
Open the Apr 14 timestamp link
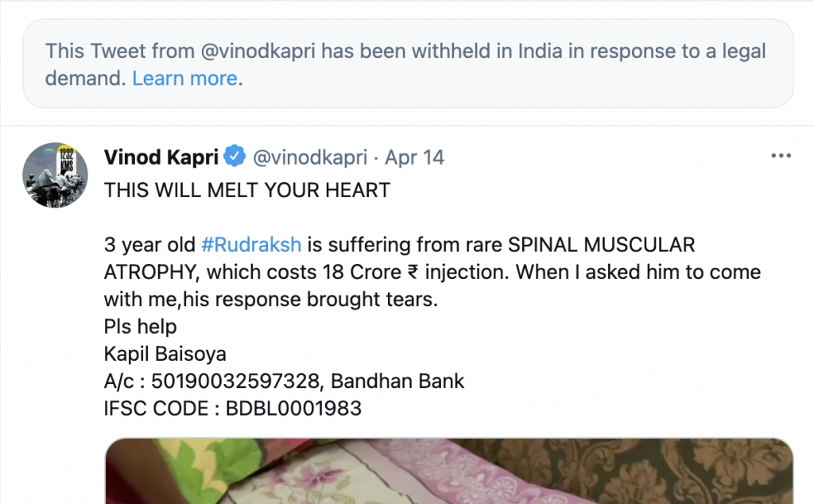point(414,157)
